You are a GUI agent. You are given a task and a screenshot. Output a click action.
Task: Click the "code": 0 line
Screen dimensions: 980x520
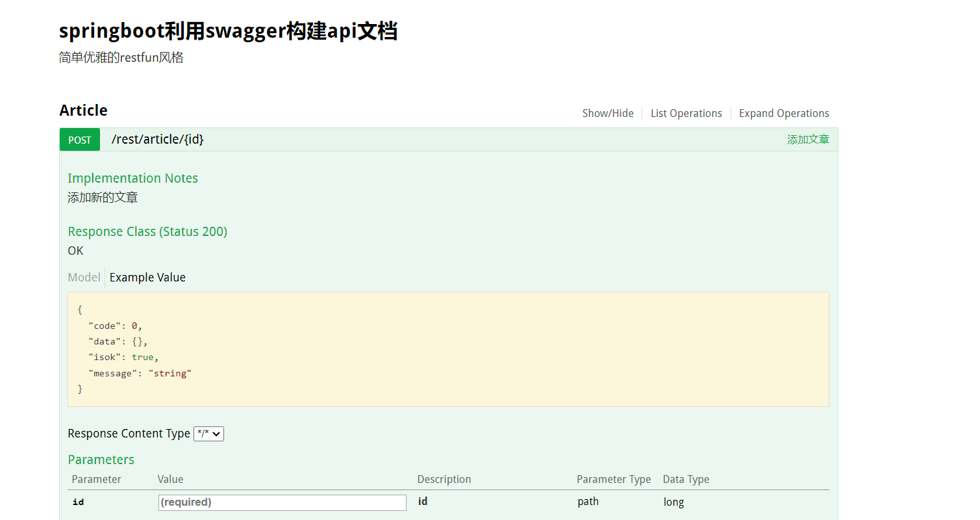[115, 326]
